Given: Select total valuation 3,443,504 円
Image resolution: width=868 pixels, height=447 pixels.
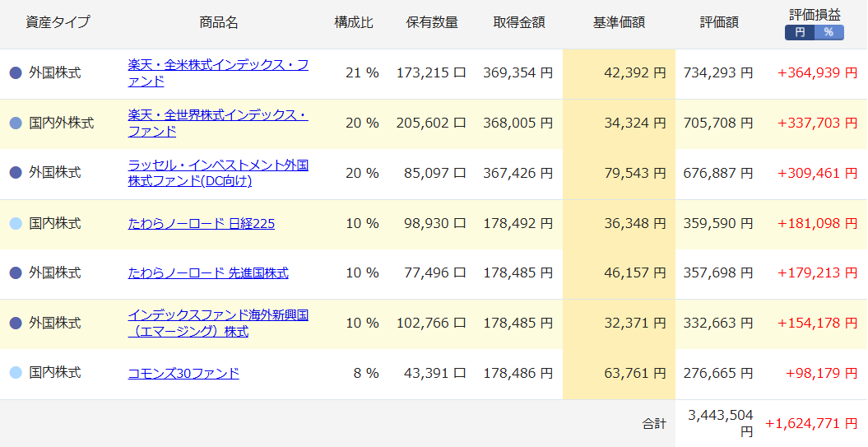Looking at the screenshot, I should click(x=720, y=423).
